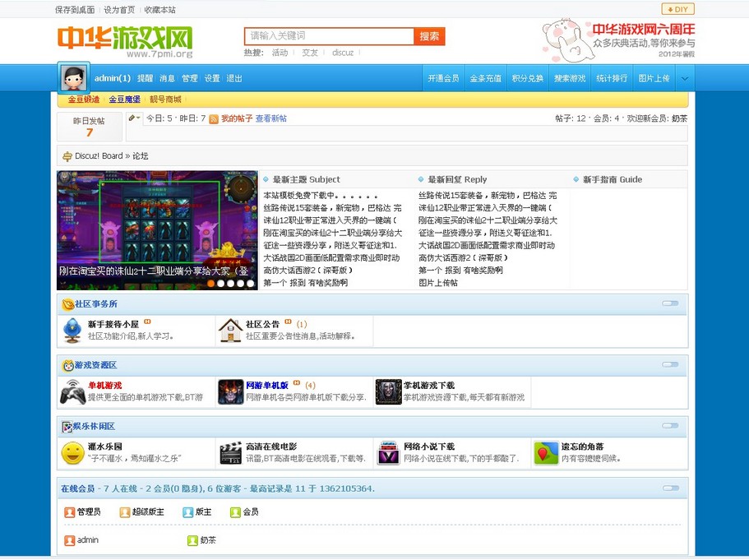Click the 管理员 legend icon
Image resolution: width=749 pixels, height=560 pixels.
pyautogui.click(x=70, y=512)
